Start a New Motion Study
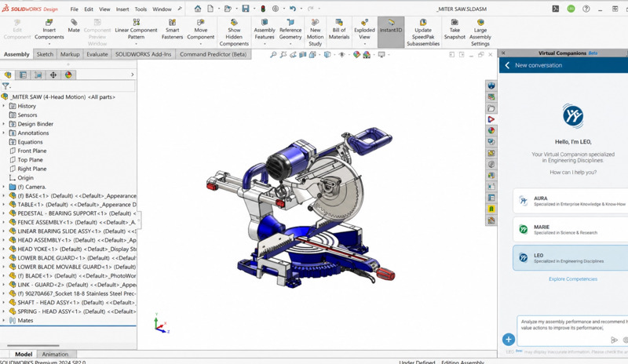 pos(316,32)
